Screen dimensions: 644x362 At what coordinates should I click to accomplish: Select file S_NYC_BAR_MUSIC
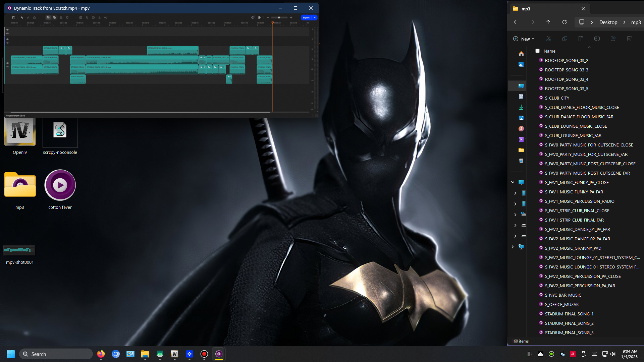click(x=563, y=295)
